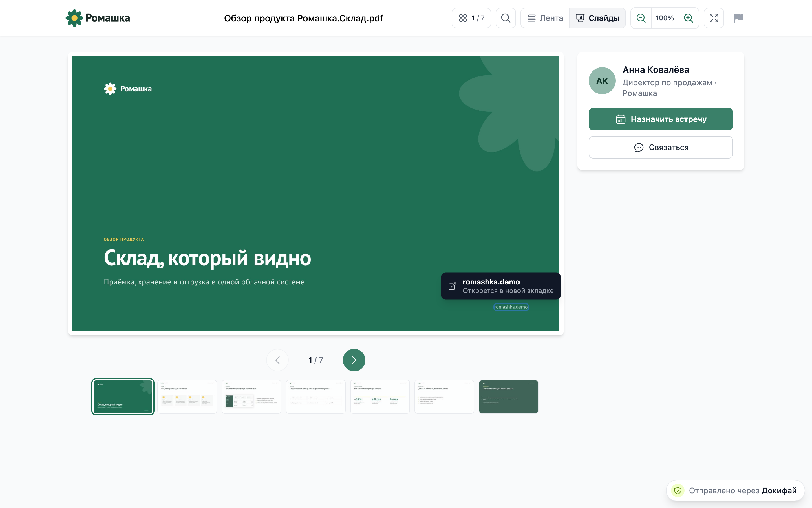Switch to Слайды view mode
This screenshot has width=812, height=508.
tap(597, 18)
